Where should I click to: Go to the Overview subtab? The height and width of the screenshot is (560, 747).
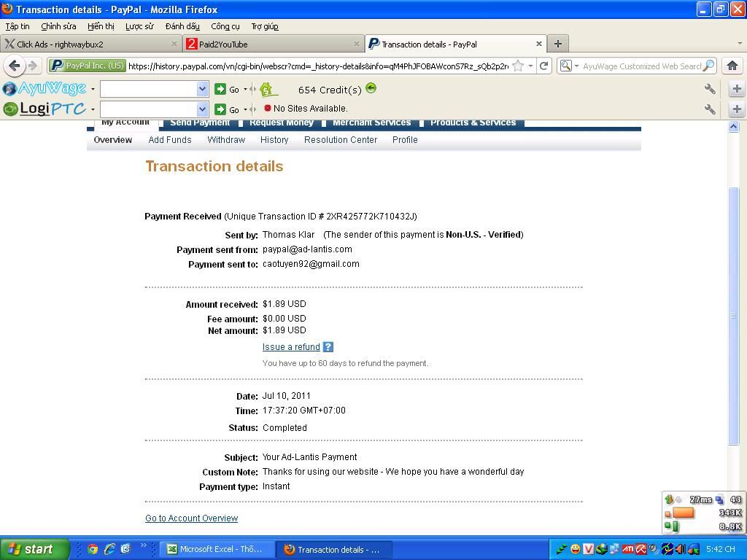(x=113, y=140)
